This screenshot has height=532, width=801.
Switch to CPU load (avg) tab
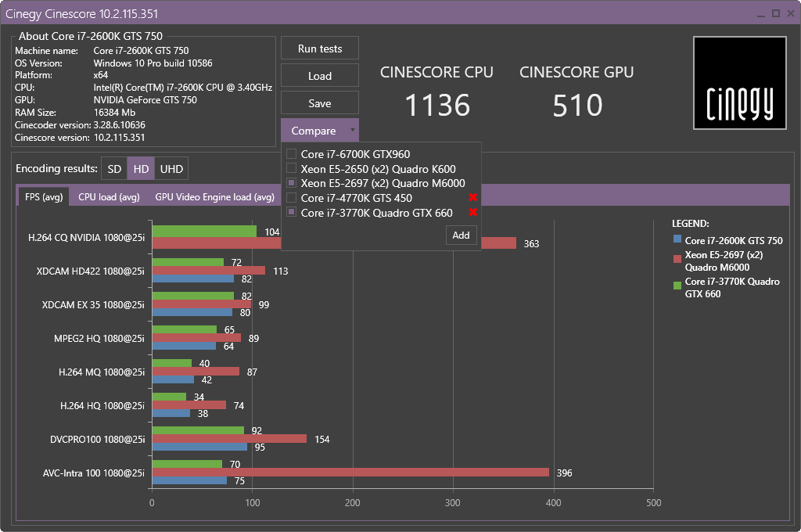pos(109,196)
